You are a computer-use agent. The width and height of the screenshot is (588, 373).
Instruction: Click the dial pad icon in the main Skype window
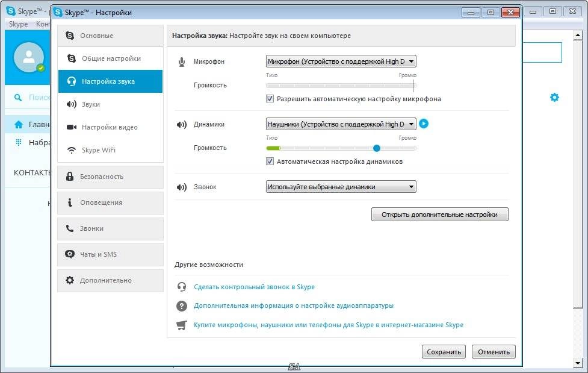[19, 143]
